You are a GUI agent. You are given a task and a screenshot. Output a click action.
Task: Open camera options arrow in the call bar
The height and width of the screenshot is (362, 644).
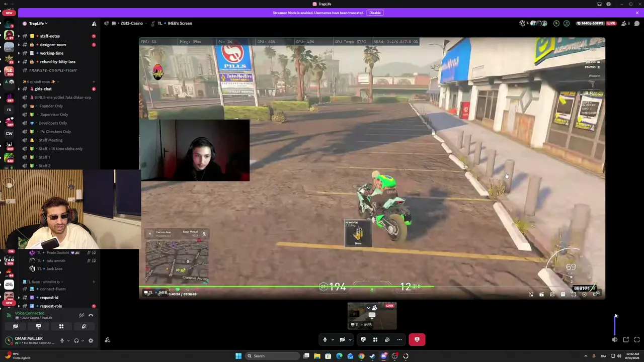click(x=350, y=340)
